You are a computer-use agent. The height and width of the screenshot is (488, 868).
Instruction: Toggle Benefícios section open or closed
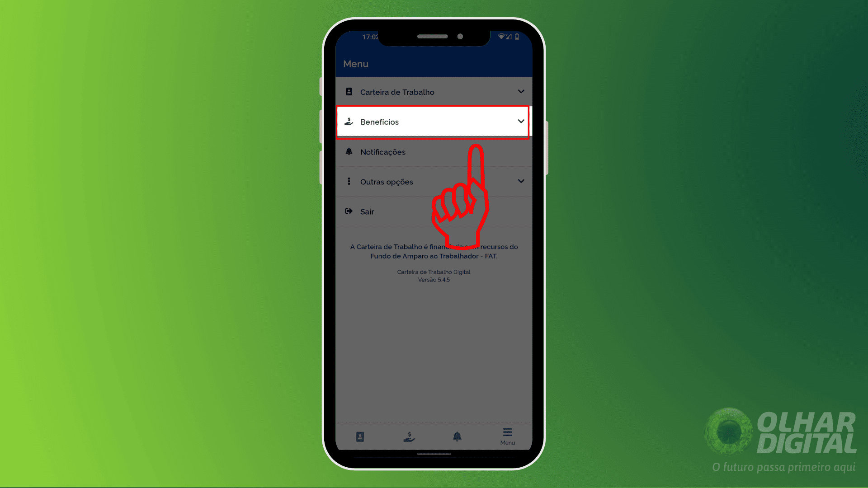click(519, 122)
